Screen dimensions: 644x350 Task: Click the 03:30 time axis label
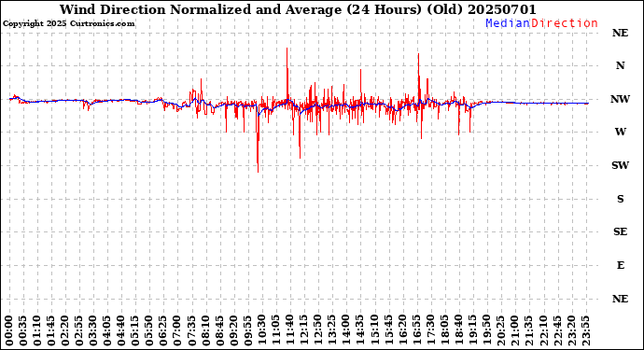(x=93, y=331)
